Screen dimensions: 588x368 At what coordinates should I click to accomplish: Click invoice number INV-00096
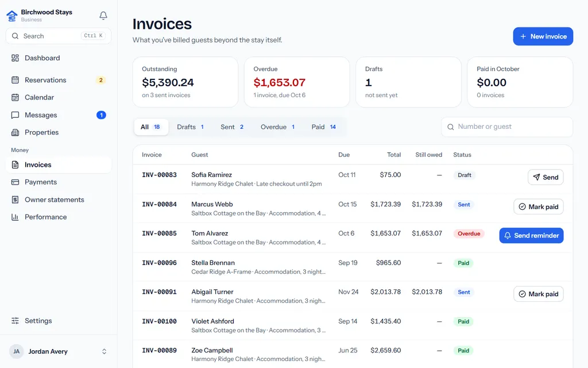click(160, 263)
